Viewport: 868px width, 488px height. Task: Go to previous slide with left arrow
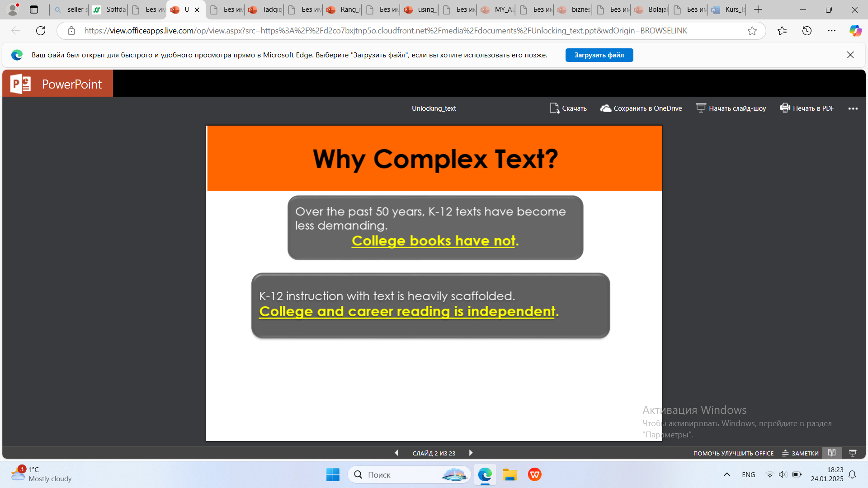click(x=396, y=453)
